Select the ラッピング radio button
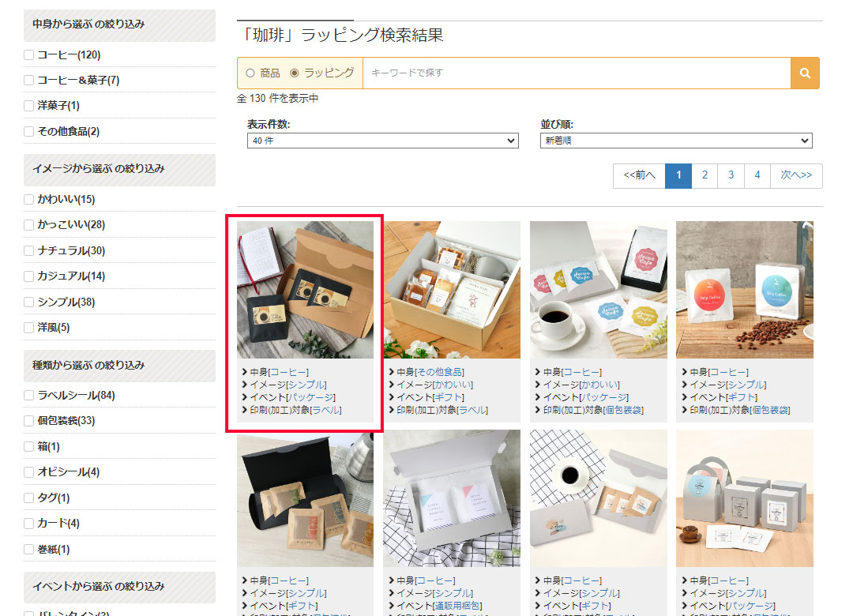This screenshot has height=616, width=853. (295, 73)
